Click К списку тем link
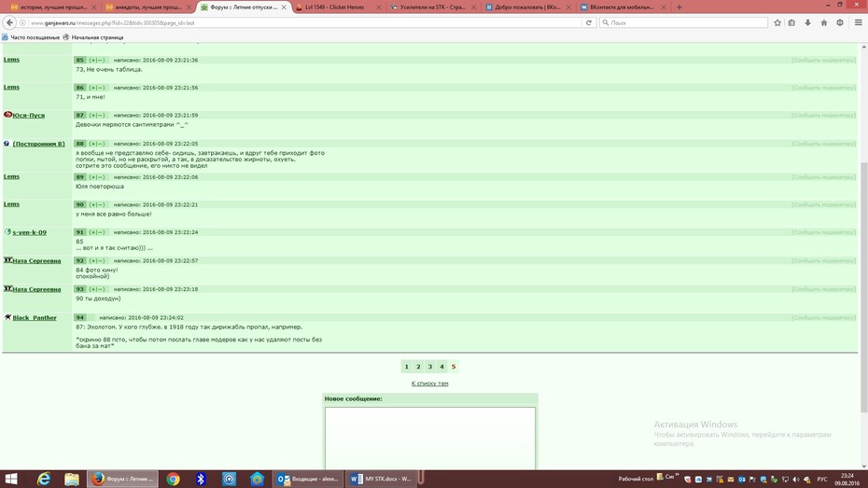This screenshot has height=488, width=868. pos(429,383)
